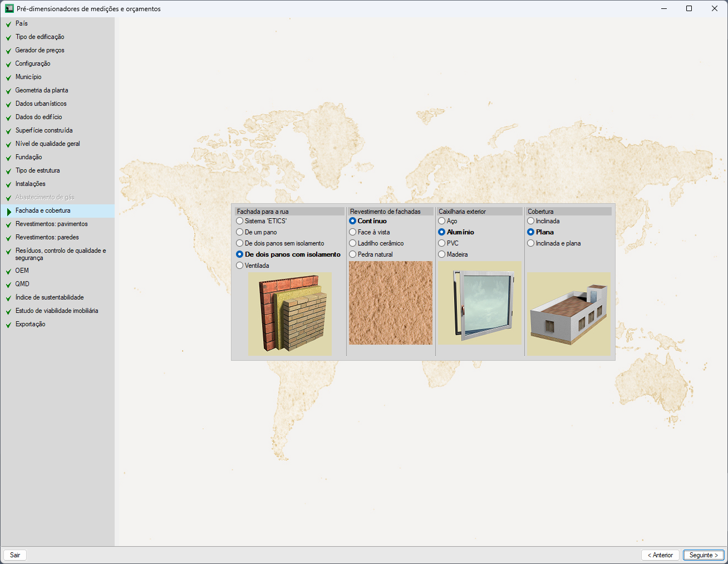Open the 'Município' step
Image resolution: width=728 pixels, height=564 pixels.
coord(28,77)
